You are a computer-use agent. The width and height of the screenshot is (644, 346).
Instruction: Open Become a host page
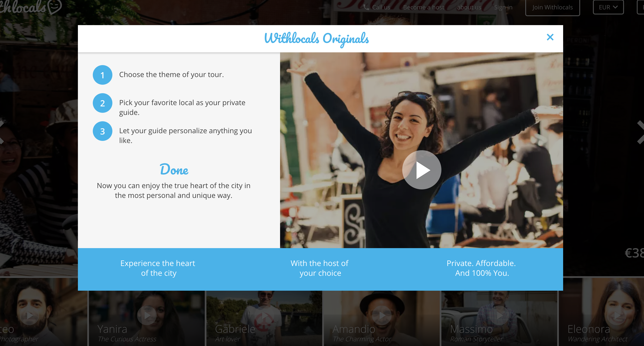tap(424, 7)
